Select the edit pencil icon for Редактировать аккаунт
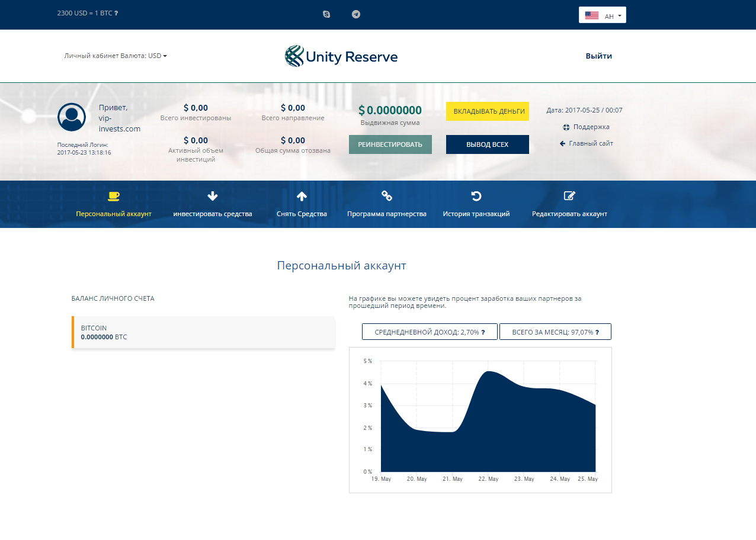This screenshot has width=756, height=540. point(569,195)
